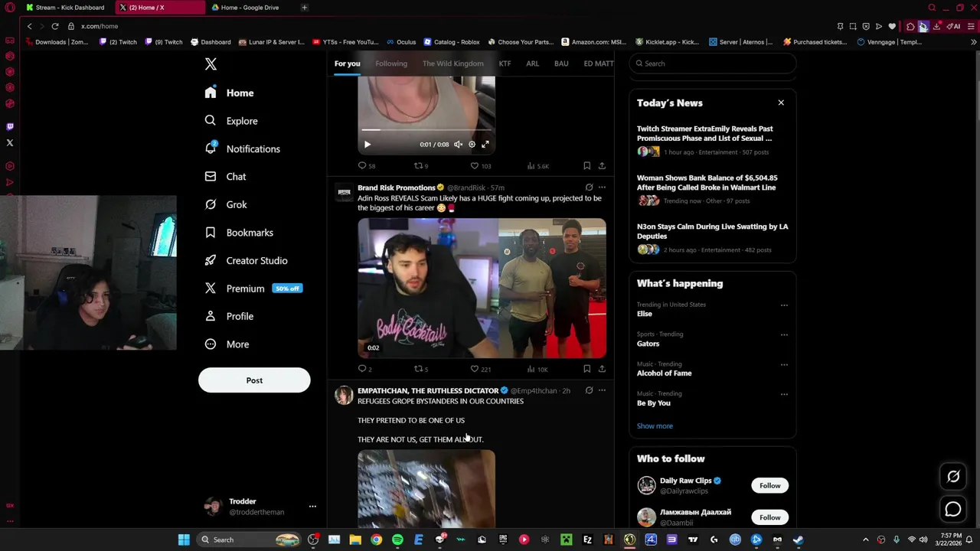
Task: Follow Daily Raw Clips account
Action: [769, 485]
